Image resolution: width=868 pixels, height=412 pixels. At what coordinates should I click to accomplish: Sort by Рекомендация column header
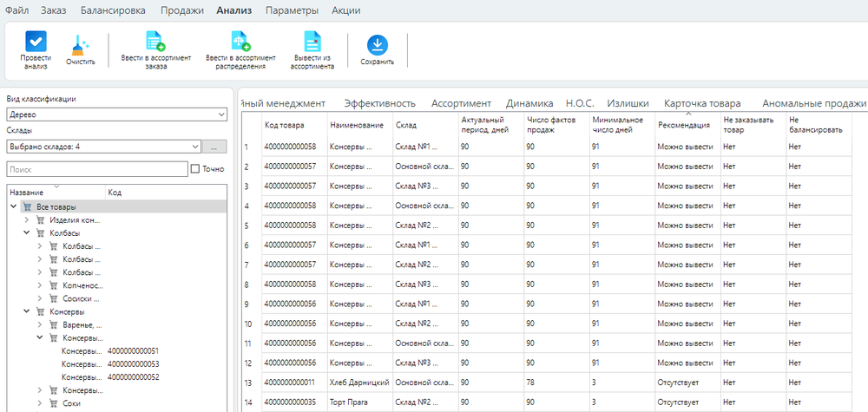tap(687, 125)
